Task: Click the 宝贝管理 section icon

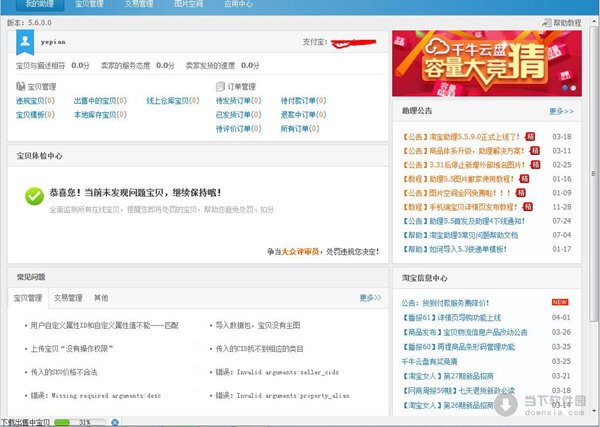Action: coord(20,86)
